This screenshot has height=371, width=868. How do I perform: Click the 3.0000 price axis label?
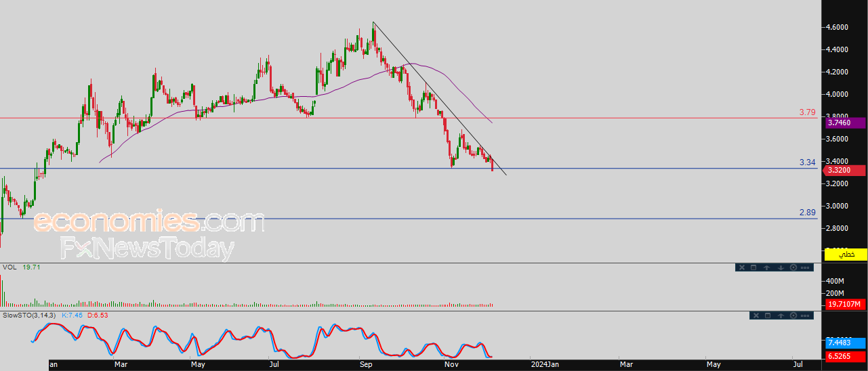click(836, 206)
